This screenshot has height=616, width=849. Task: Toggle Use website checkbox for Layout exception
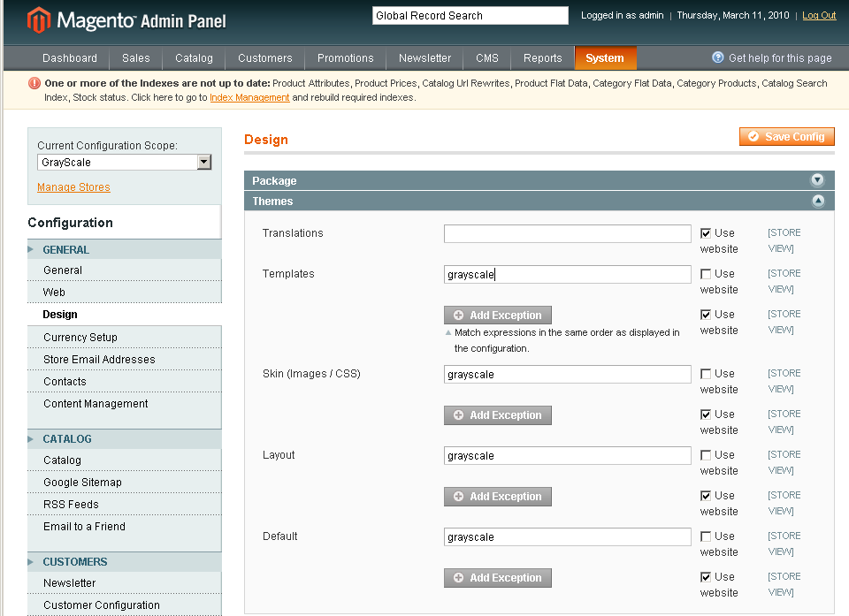706,496
